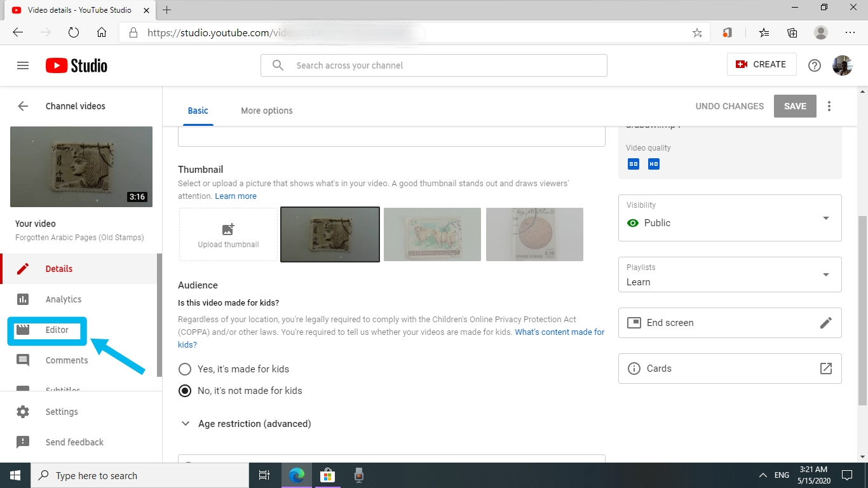Click the SAVE button
The width and height of the screenshot is (868, 488).
point(795,106)
